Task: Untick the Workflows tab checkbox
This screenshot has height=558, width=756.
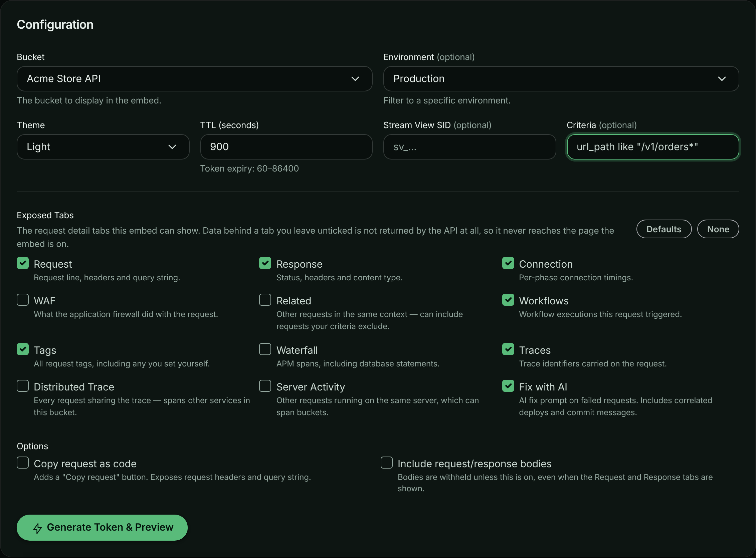Action: [508, 300]
